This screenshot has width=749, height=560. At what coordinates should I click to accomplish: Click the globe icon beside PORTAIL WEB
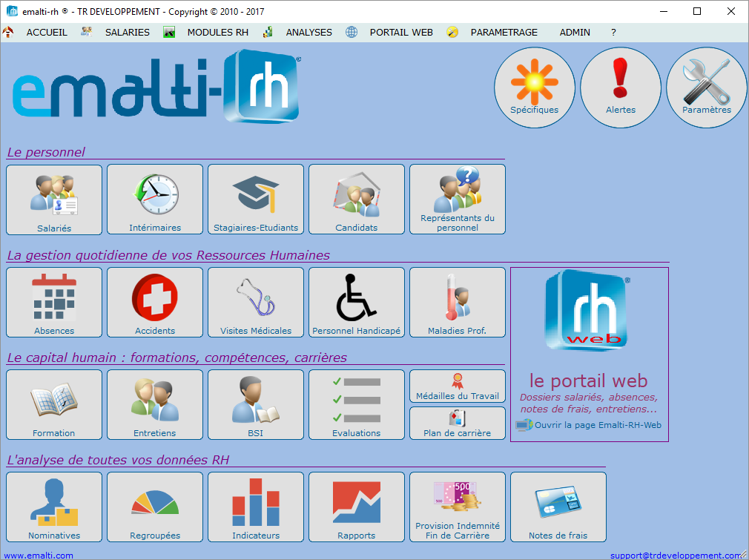click(352, 32)
